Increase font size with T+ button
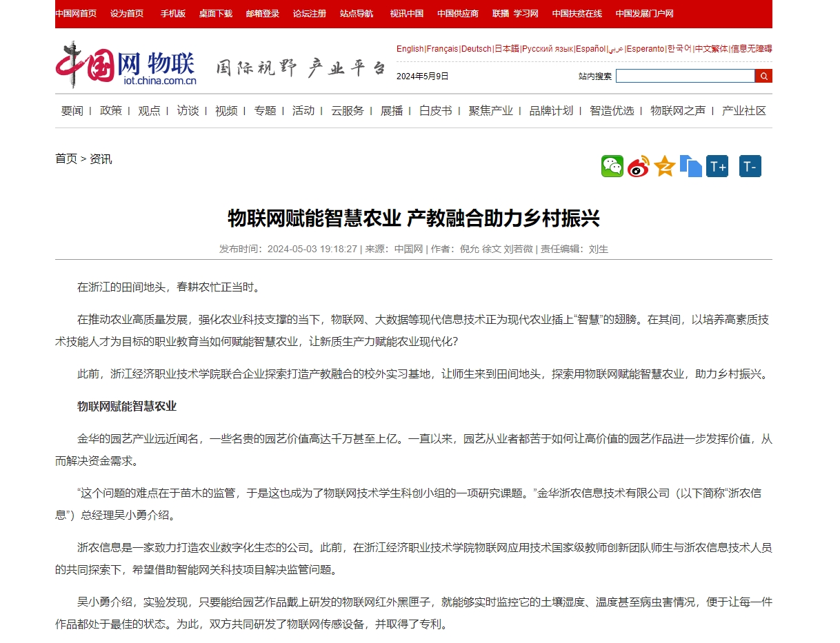This screenshot has width=840, height=643. 717,166
